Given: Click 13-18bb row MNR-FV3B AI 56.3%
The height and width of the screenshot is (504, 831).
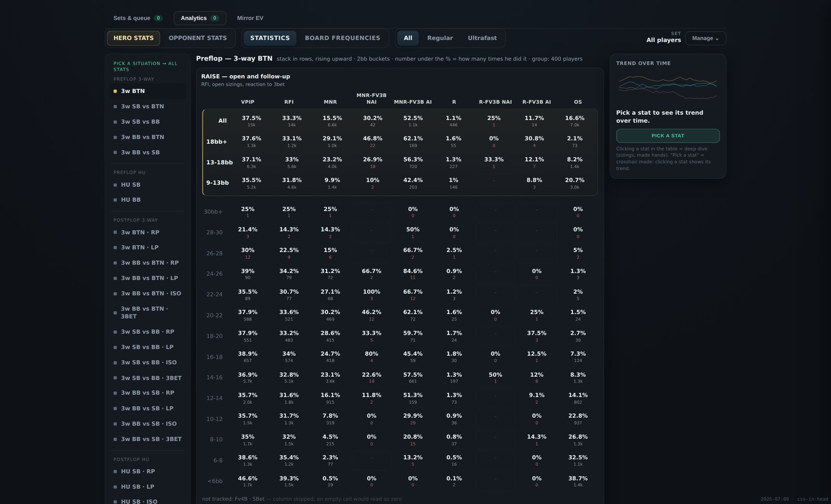Looking at the screenshot, I should click(x=413, y=162).
